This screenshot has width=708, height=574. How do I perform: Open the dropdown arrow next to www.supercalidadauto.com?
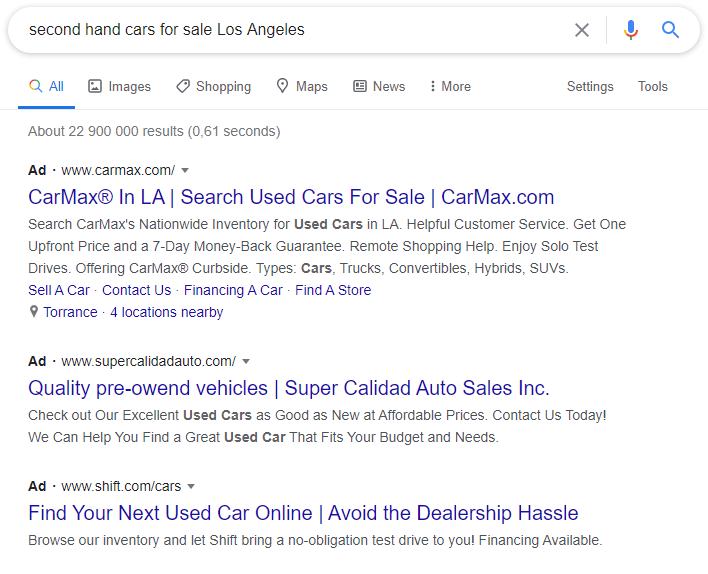pos(246,361)
